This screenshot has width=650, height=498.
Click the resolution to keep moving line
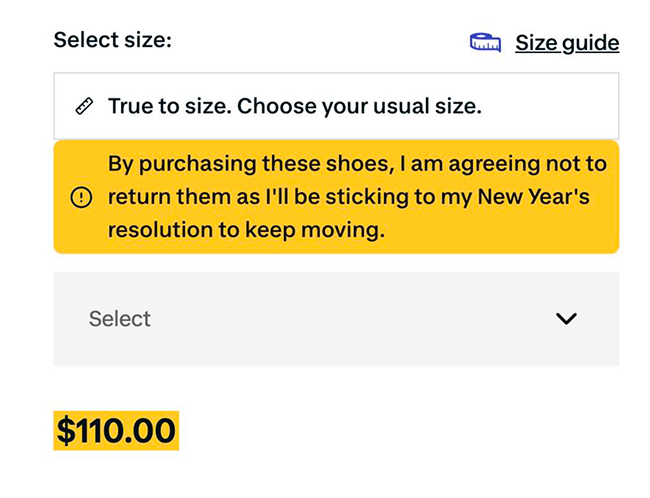[245, 231]
